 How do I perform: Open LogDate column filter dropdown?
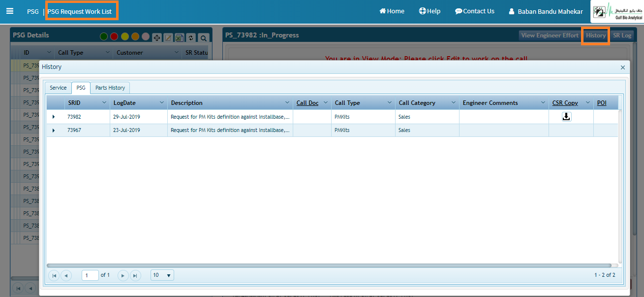point(162,103)
